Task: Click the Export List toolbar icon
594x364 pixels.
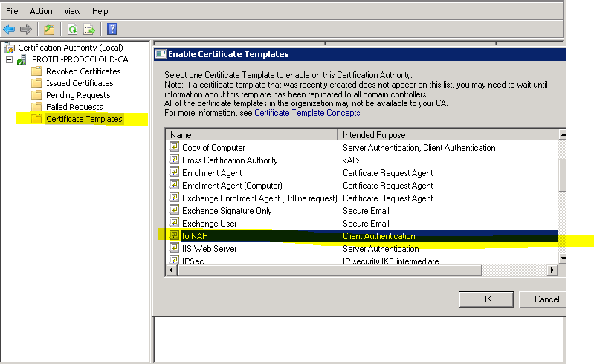Action: tap(89, 29)
